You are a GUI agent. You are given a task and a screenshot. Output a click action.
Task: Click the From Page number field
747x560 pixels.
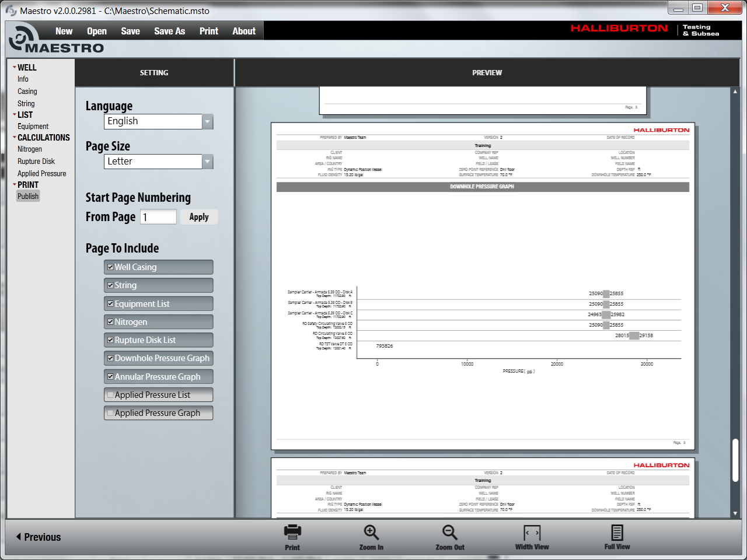click(158, 217)
